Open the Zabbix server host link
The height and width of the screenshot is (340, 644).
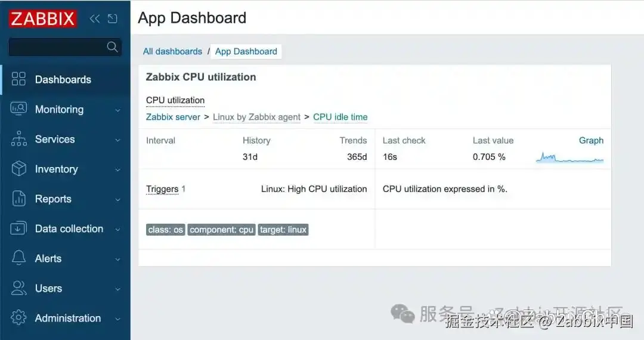tap(173, 117)
